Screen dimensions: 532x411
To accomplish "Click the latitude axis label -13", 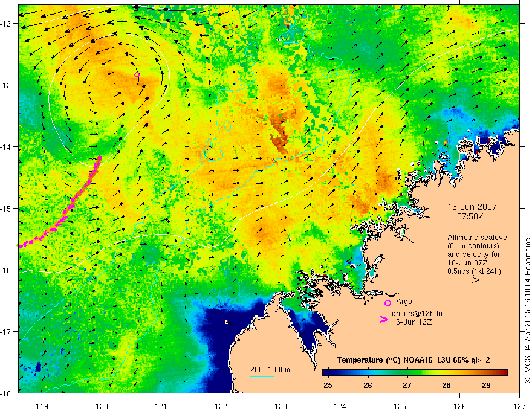I will point(6,85).
